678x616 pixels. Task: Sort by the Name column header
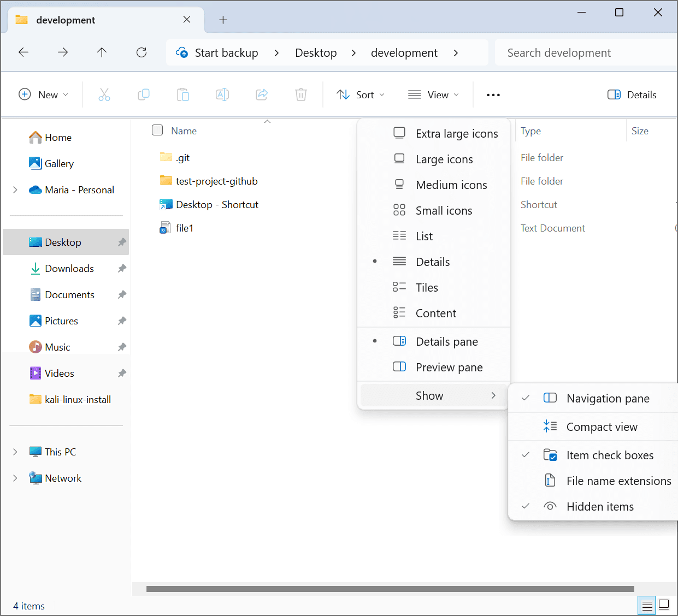pyautogui.click(x=184, y=131)
